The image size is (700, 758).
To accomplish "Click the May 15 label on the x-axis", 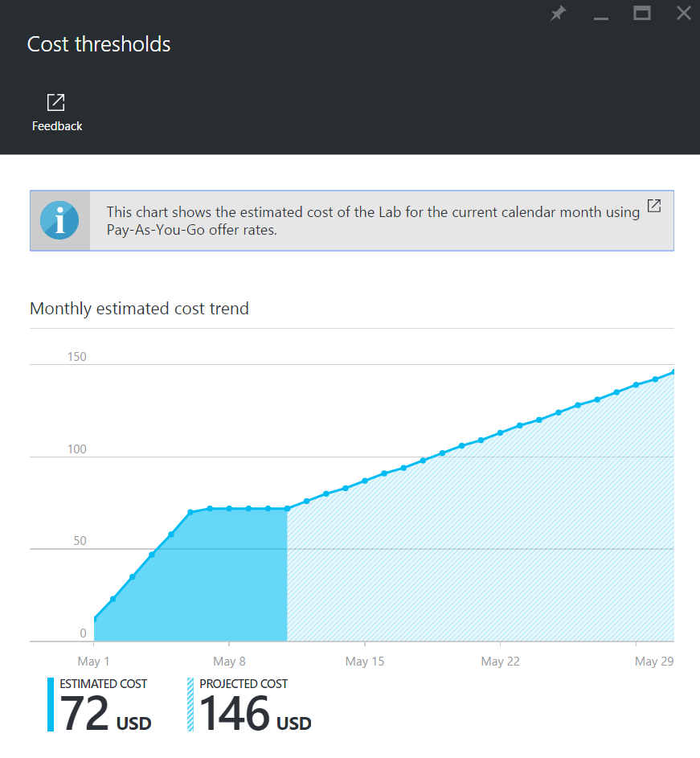I will click(366, 662).
